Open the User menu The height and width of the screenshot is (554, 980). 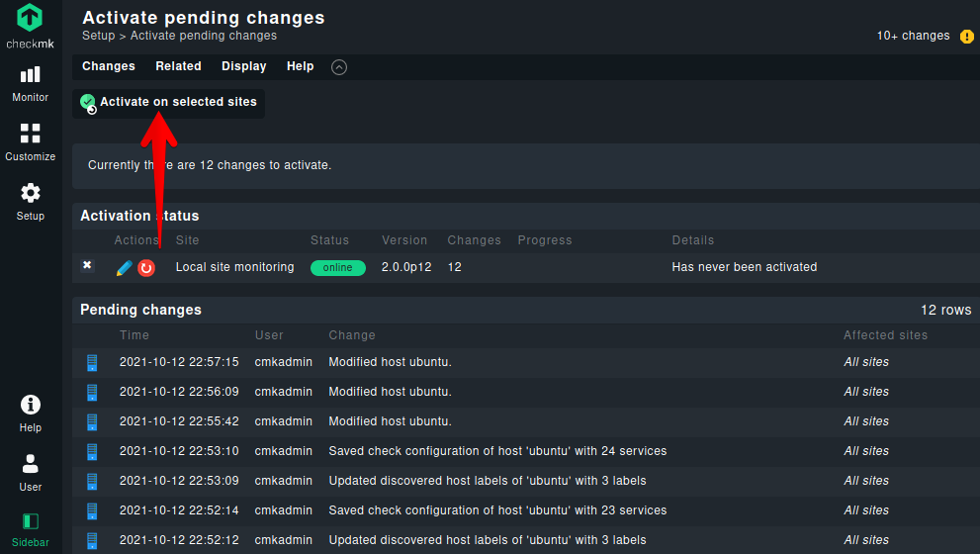point(30,473)
